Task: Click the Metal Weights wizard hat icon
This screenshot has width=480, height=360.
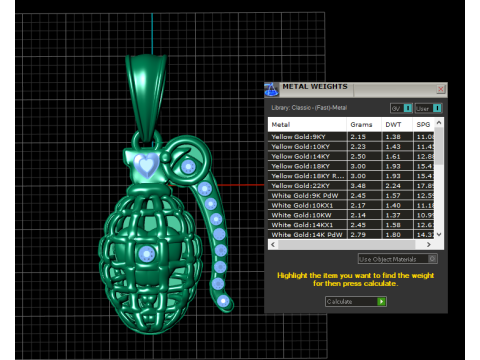Action: pyautogui.click(x=271, y=89)
